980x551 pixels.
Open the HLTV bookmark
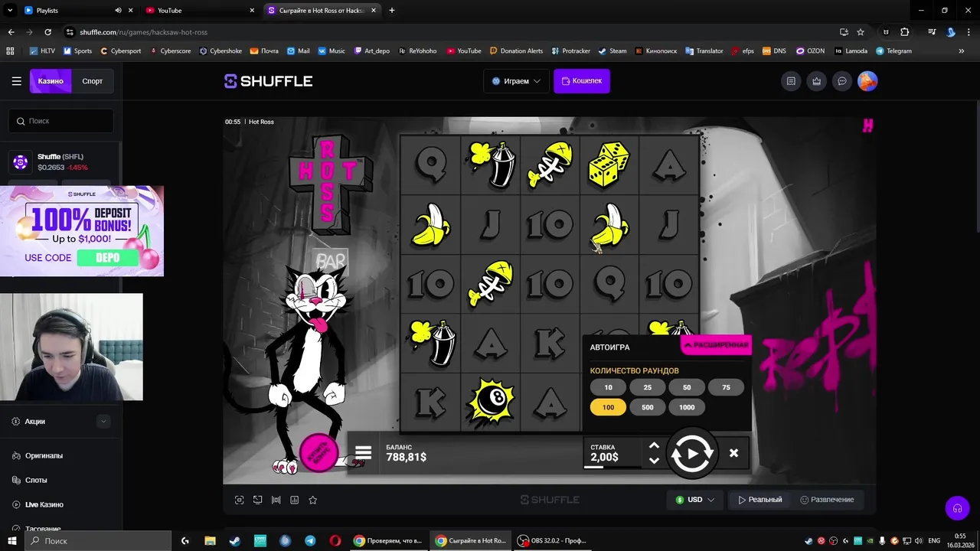(42, 51)
